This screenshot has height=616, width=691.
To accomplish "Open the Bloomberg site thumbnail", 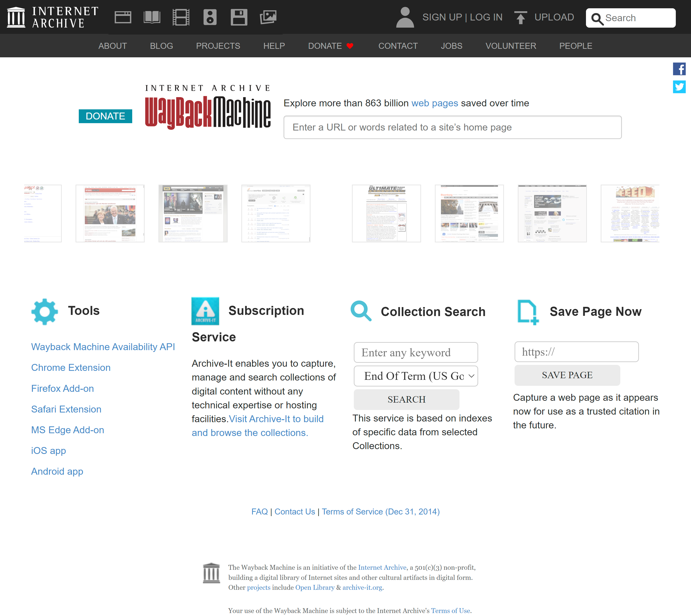I will [469, 214].
